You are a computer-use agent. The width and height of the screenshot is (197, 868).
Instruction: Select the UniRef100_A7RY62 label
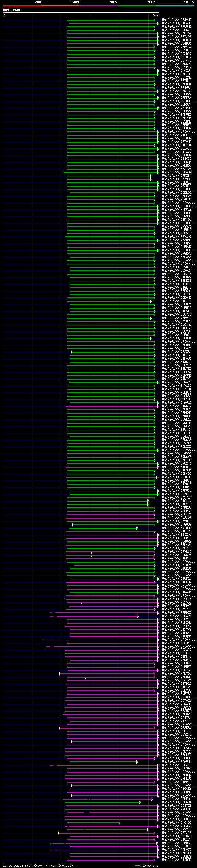tap(177, 91)
